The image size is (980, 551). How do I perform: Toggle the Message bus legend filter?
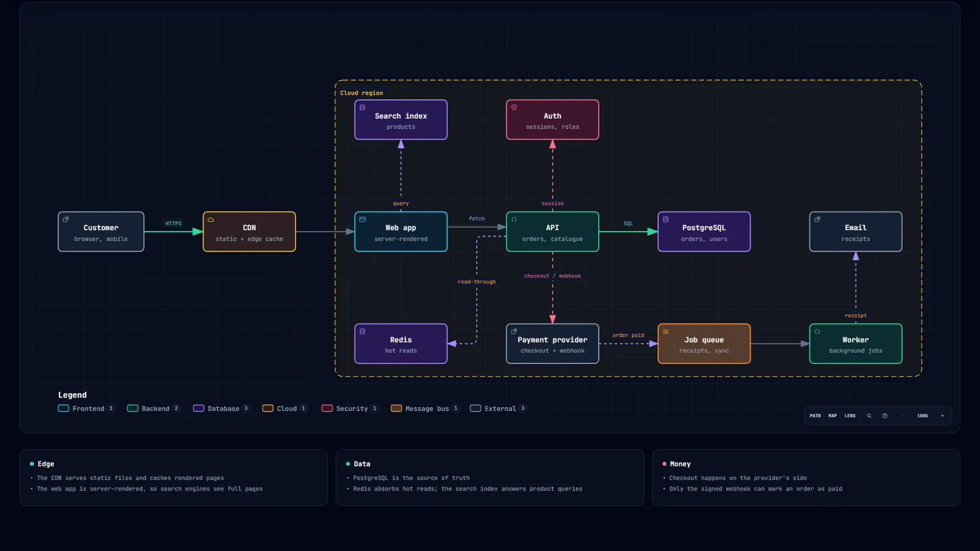coord(426,408)
